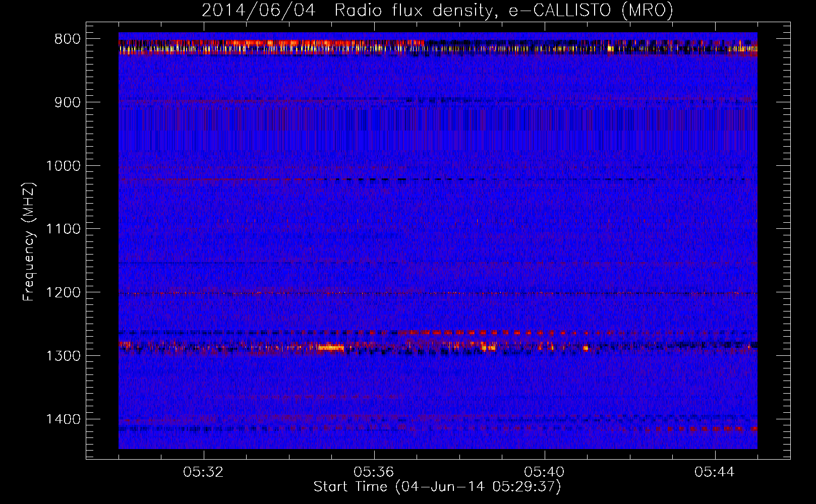Click the 05:32 time axis label
816x504 pixels.
click(203, 472)
